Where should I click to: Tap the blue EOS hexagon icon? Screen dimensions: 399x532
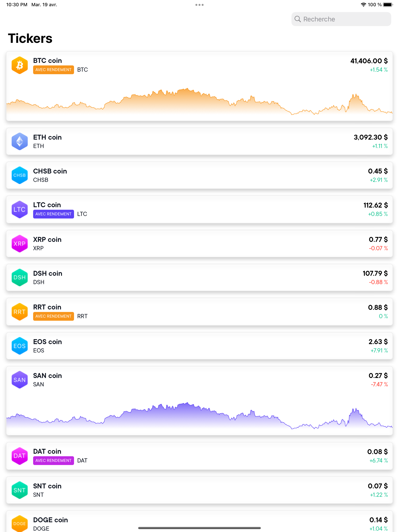click(19, 346)
